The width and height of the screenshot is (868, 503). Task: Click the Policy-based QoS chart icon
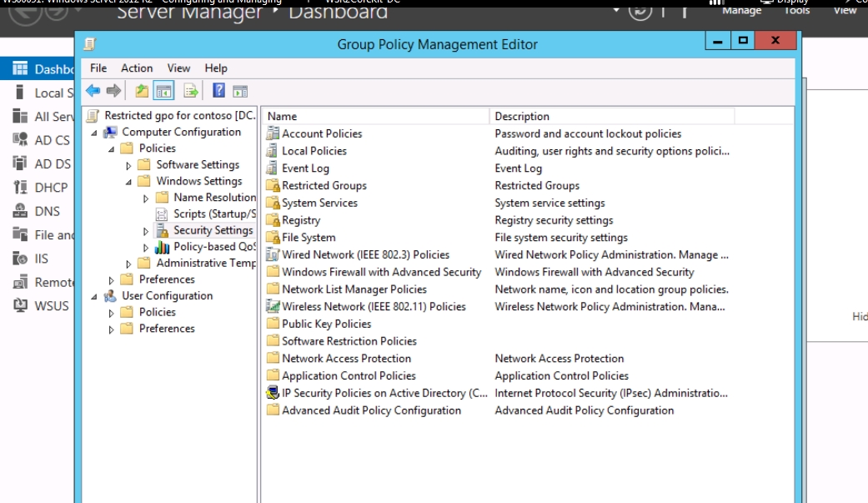tap(163, 247)
